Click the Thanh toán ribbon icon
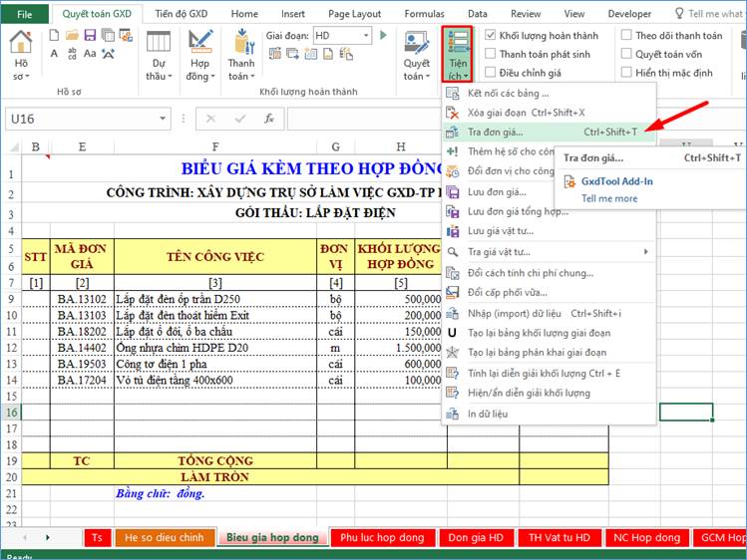This screenshot has width=747, height=560. [241, 55]
